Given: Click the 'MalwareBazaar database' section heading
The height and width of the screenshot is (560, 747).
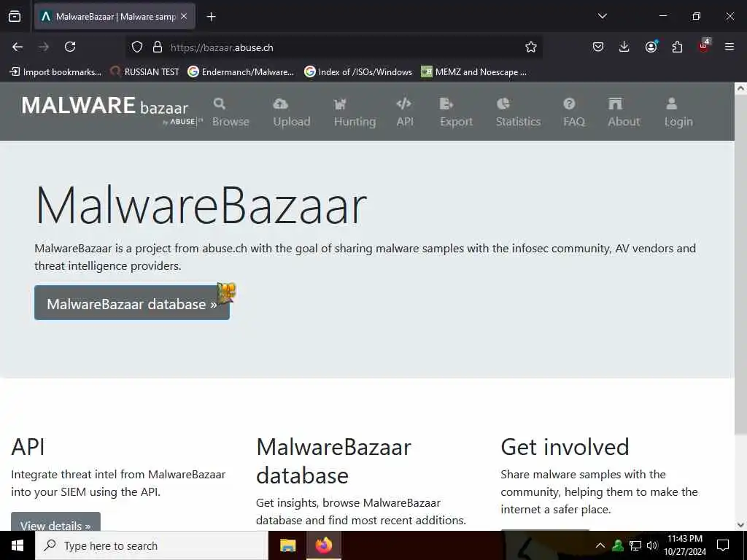Looking at the screenshot, I should click(333, 461).
